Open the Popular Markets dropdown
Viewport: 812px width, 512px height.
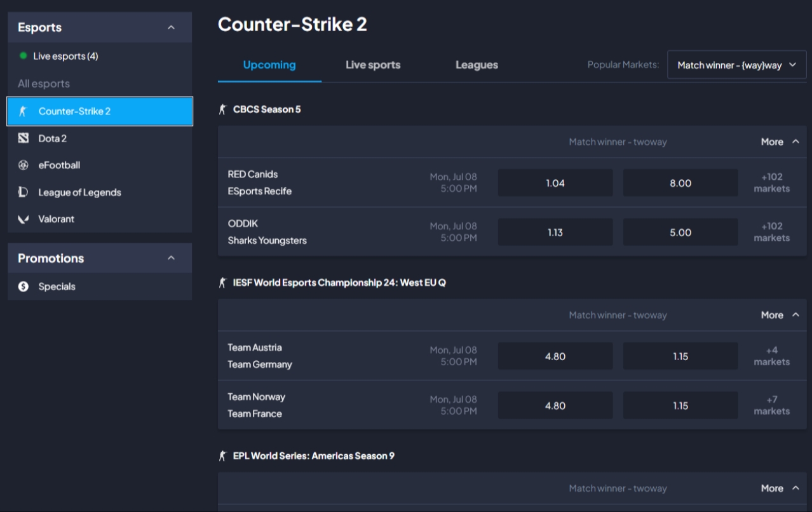[736, 65]
